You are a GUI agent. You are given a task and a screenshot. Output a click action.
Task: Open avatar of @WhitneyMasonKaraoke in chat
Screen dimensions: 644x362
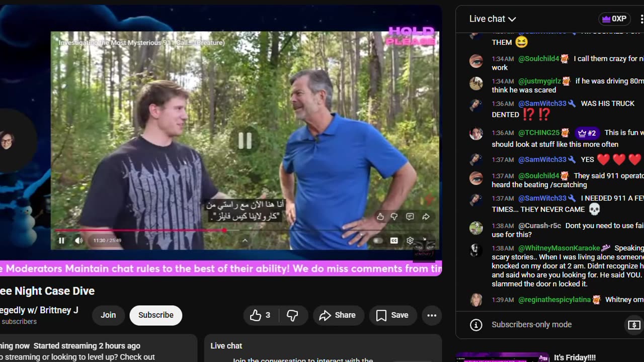(476, 250)
